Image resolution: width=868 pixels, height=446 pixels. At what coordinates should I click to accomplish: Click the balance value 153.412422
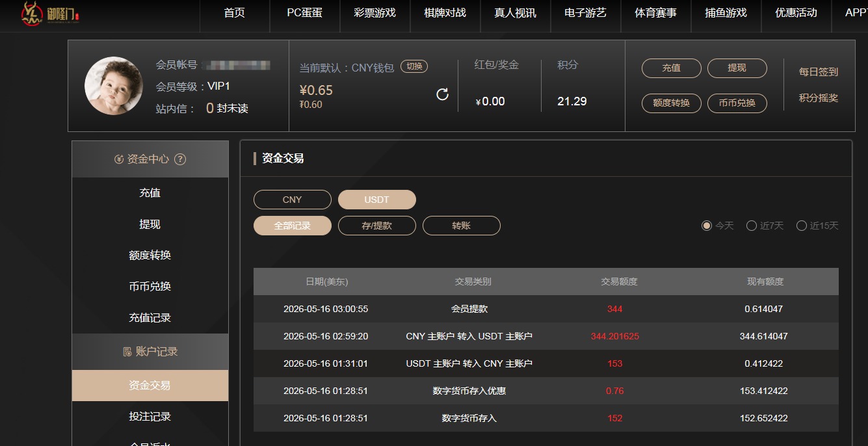pos(764,391)
